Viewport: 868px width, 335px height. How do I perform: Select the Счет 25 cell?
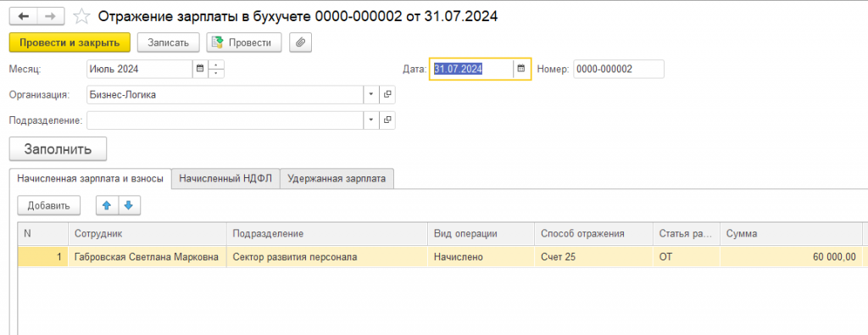coord(593,257)
